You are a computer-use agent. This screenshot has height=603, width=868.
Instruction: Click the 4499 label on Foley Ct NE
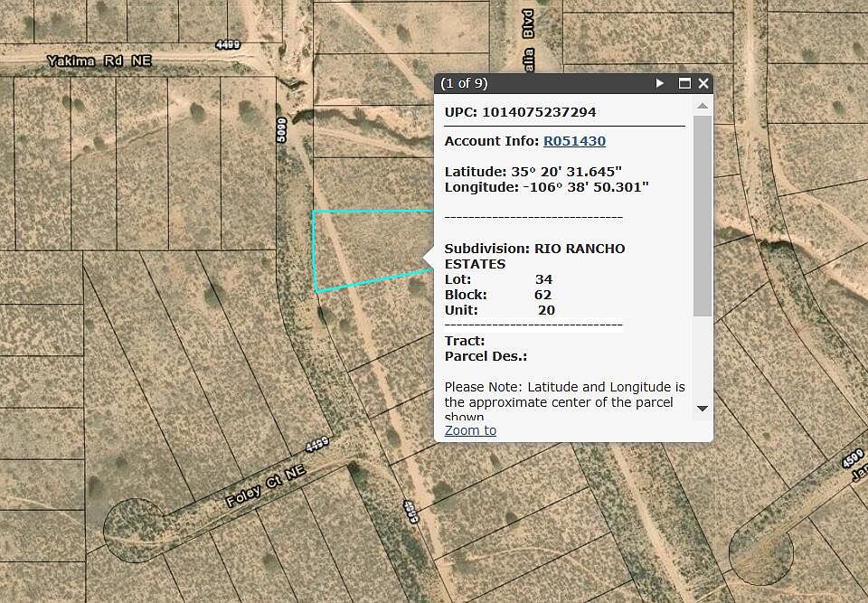coord(317,445)
